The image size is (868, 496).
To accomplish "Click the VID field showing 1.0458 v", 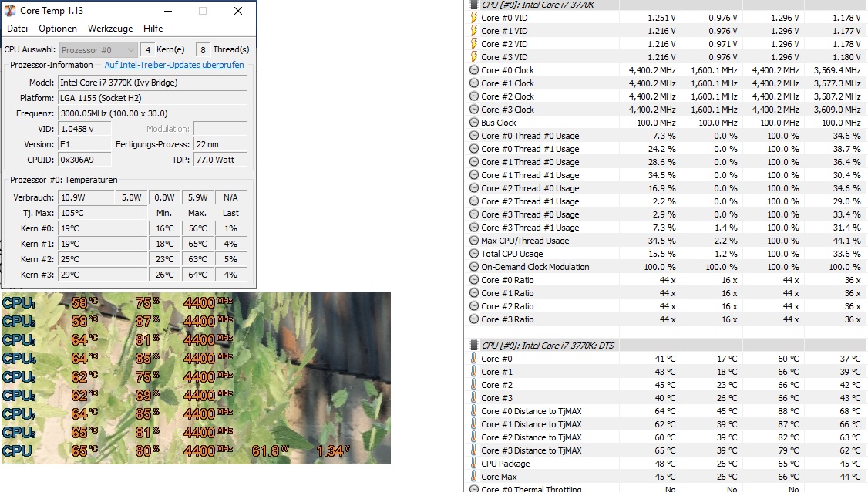I will click(85, 129).
